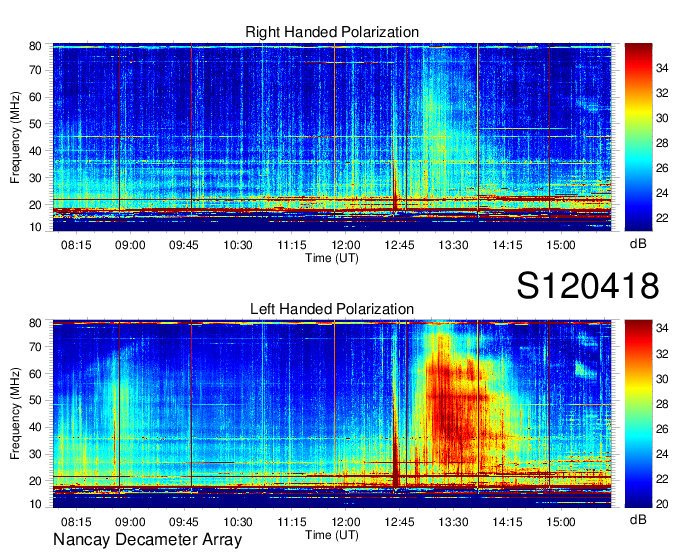Image resolution: width=680 pixels, height=552 pixels.
Task: Click 13:30 tick of the left-handed plot
Action: [453, 521]
